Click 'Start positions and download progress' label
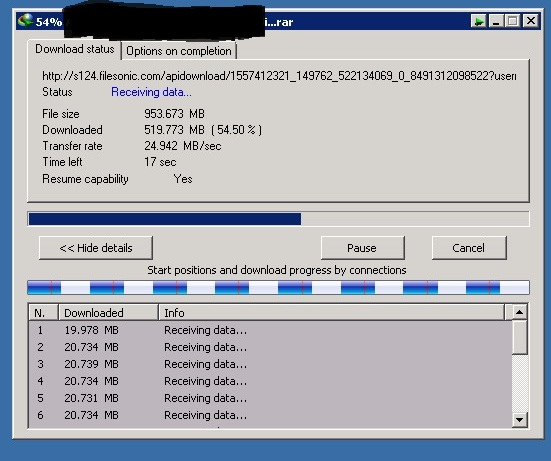The width and height of the screenshot is (551, 461). [277, 270]
